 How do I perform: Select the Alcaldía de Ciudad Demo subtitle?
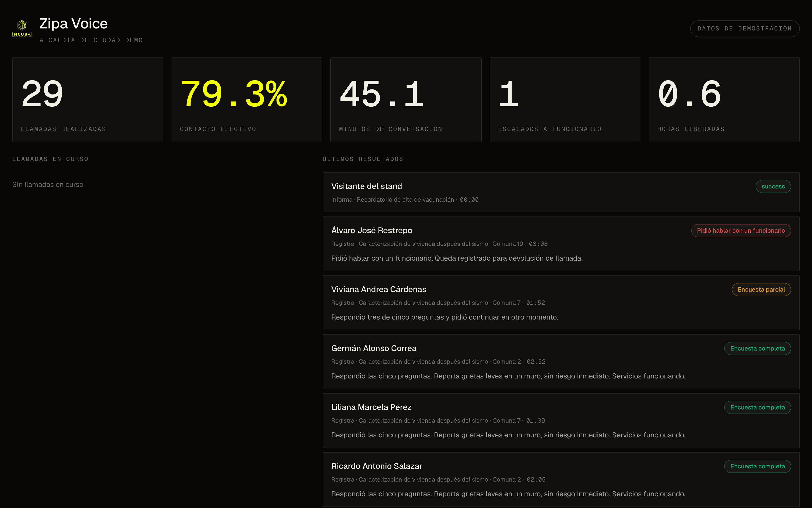click(91, 40)
